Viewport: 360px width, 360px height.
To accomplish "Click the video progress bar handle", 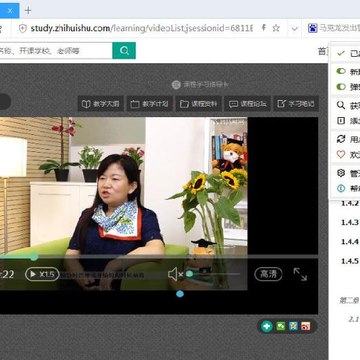I will (34, 256).
